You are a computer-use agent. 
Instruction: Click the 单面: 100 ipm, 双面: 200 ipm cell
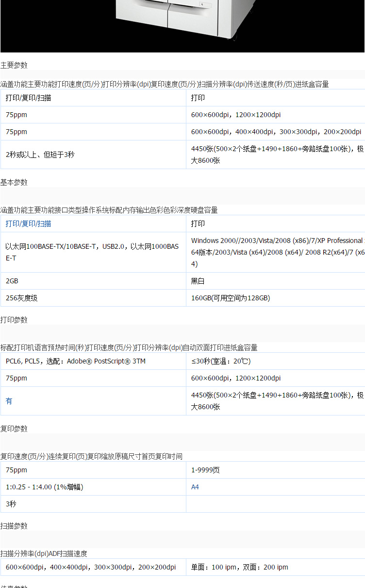click(276, 567)
